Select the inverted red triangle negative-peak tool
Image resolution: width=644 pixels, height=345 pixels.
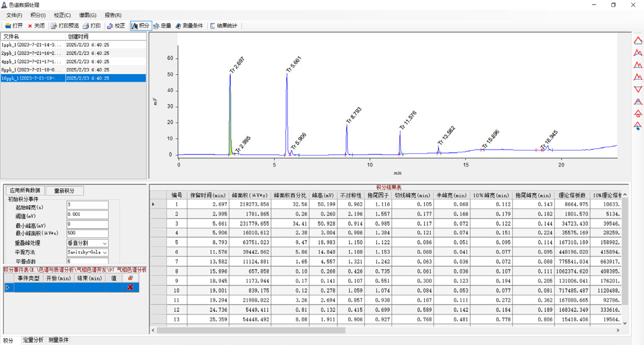(x=638, y=89)
